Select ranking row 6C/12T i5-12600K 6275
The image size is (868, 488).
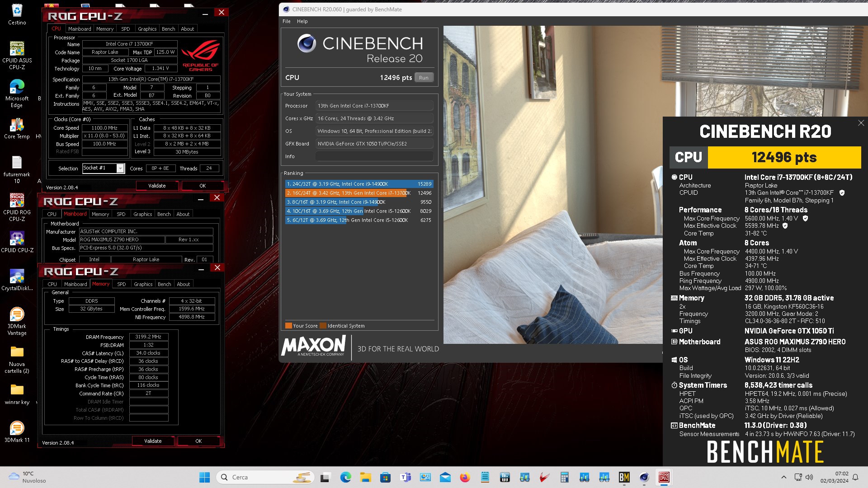coord(359,220)
